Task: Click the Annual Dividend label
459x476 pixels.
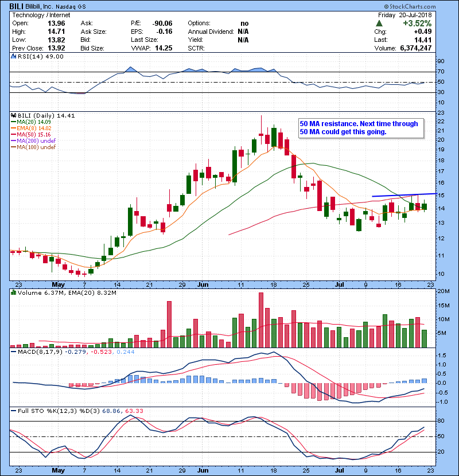Action: (x=211, y=32)
